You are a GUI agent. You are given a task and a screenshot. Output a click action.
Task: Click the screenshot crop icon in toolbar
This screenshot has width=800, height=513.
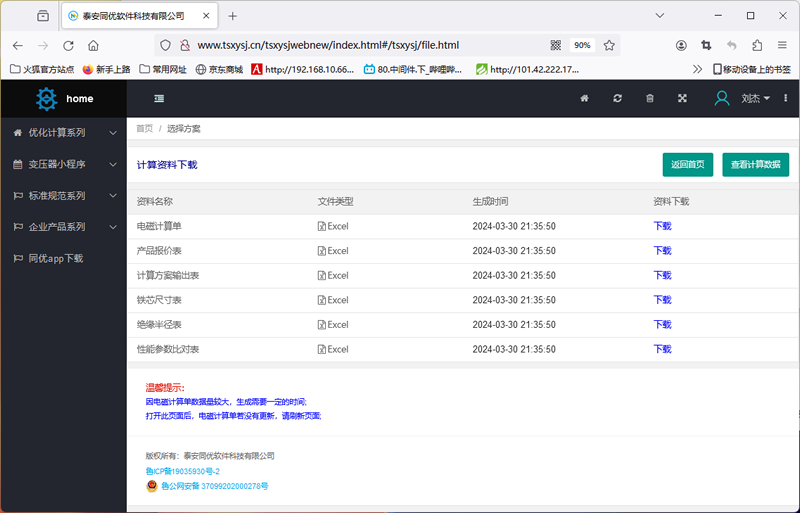pos(706,45)
